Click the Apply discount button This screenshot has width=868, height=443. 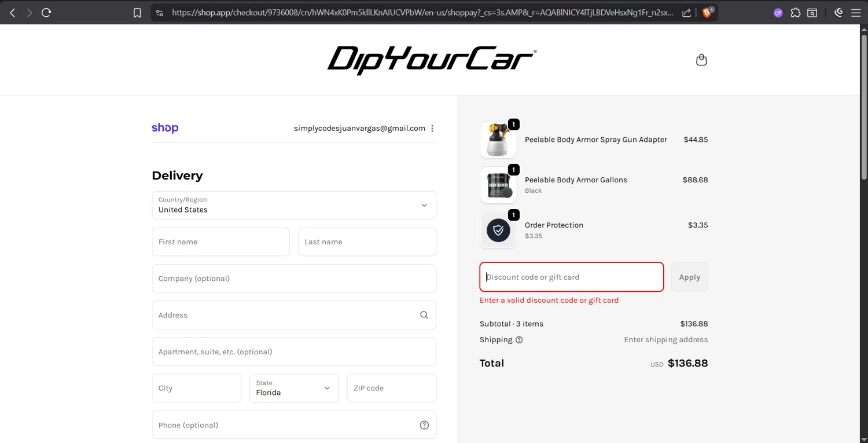click(690, 277)
